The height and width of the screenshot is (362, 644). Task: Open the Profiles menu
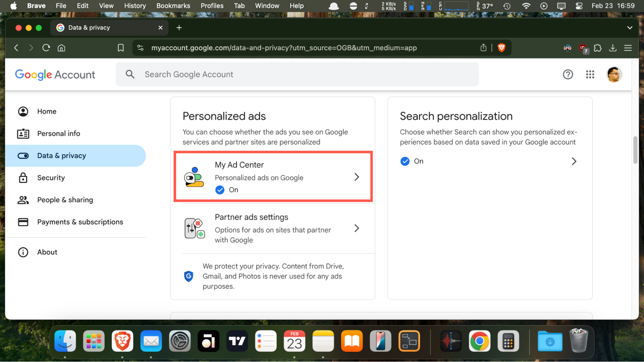pyautogui.click(x=212, y=6)
